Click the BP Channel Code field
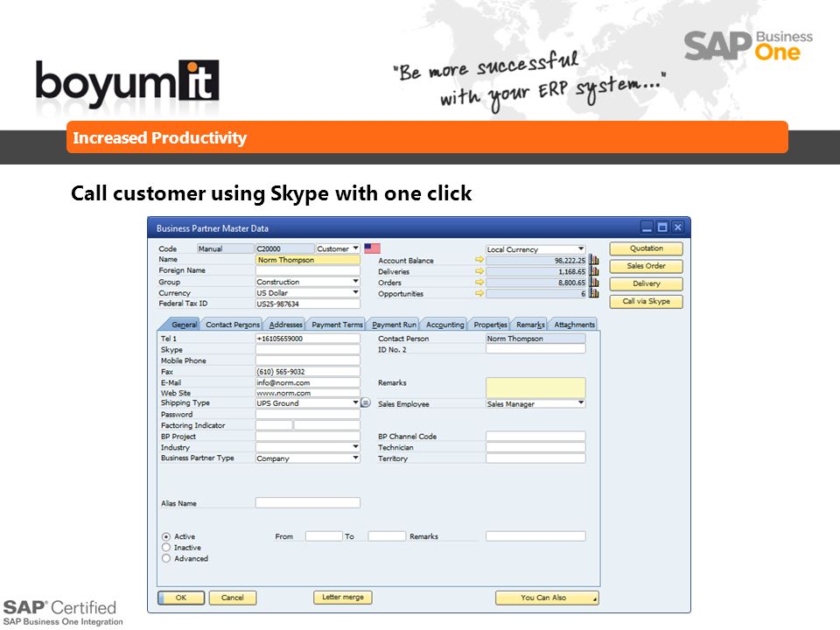 point(535,436)
